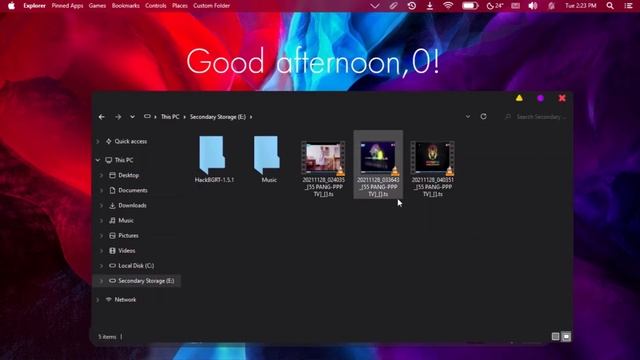Select Documents in the sidebar

coord(133,190)
